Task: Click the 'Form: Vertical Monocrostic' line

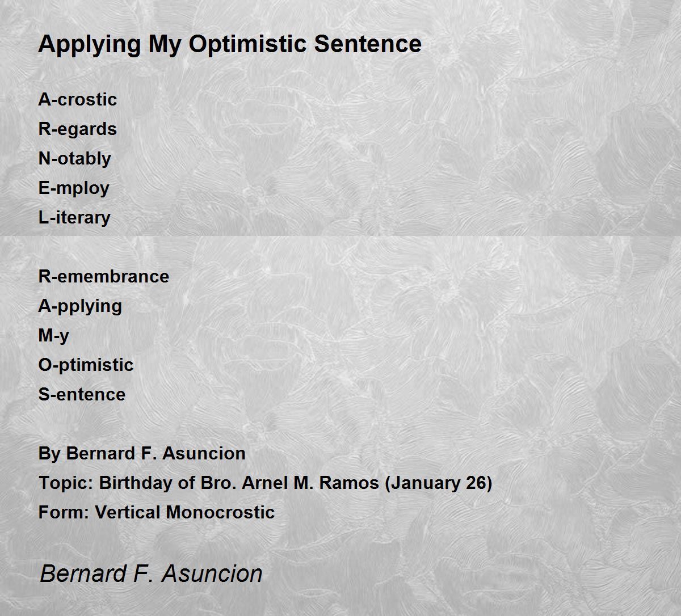Action: (x=157, y=512)
